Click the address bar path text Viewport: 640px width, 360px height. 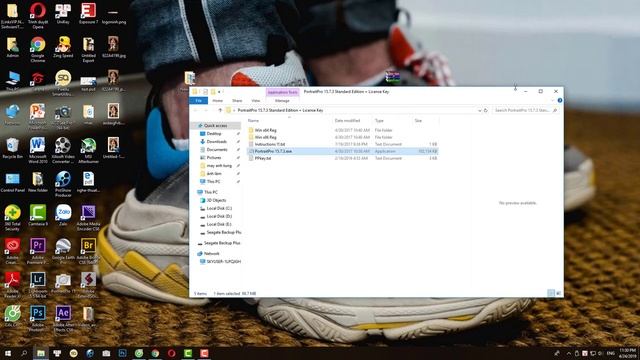tap(280, 110)
